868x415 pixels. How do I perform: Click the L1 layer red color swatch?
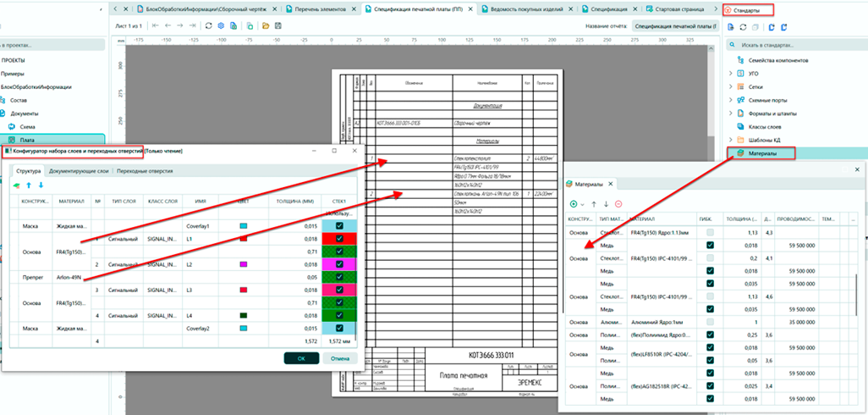click(x=243, y=239)
